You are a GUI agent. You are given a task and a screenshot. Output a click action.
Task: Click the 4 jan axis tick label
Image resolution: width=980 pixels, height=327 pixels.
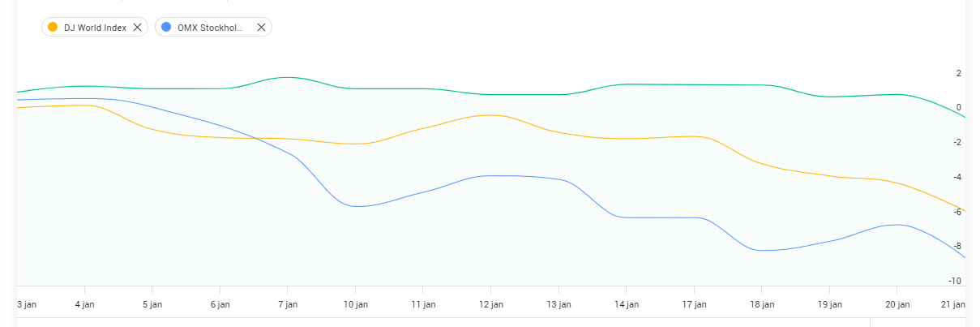tap(84, 304)
